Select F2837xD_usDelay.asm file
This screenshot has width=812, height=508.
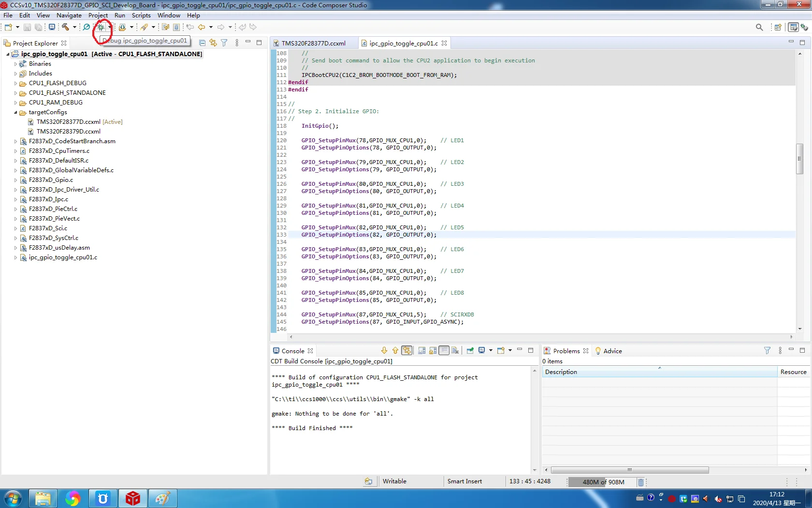pos(59,248)
